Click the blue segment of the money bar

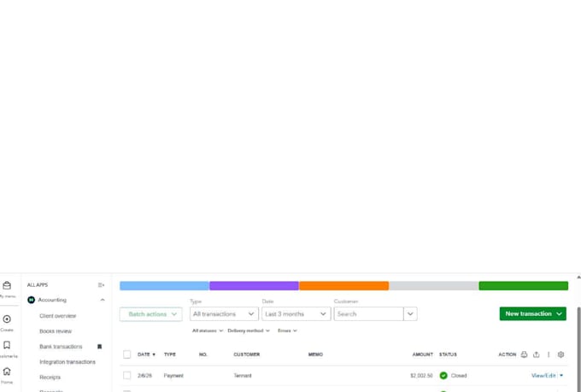[165, 285]
